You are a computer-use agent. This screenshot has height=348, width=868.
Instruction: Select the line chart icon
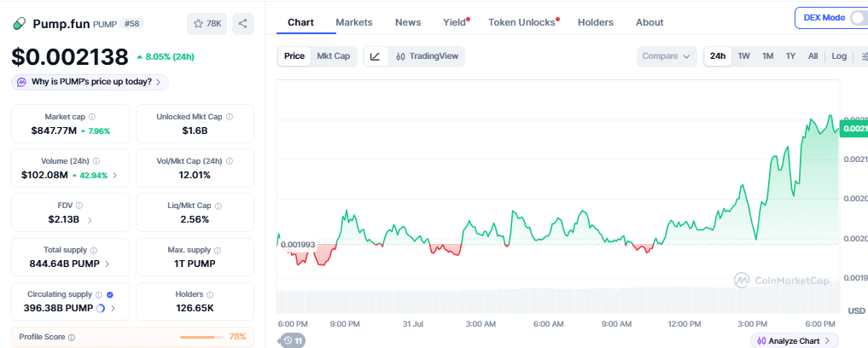click(x=376, y=56)
